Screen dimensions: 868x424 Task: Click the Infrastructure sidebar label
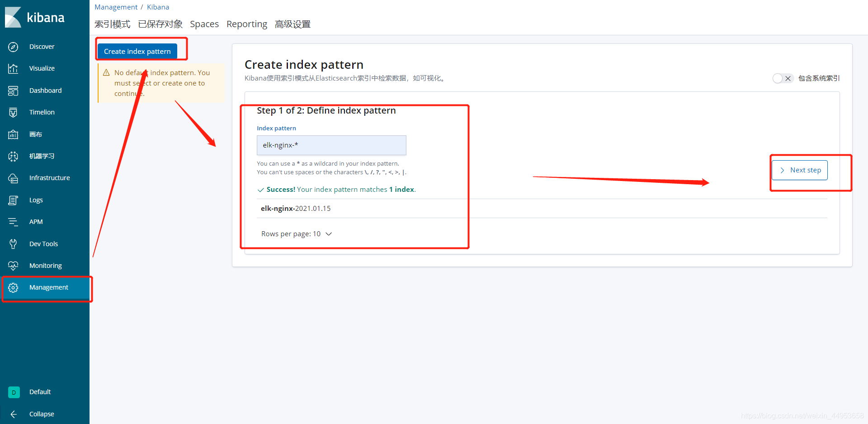50,178
